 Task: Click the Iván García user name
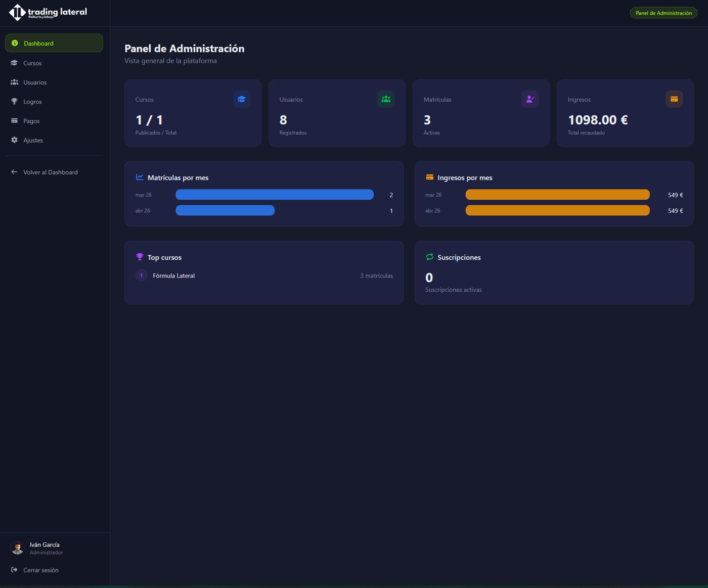click(x=45, y=545)
